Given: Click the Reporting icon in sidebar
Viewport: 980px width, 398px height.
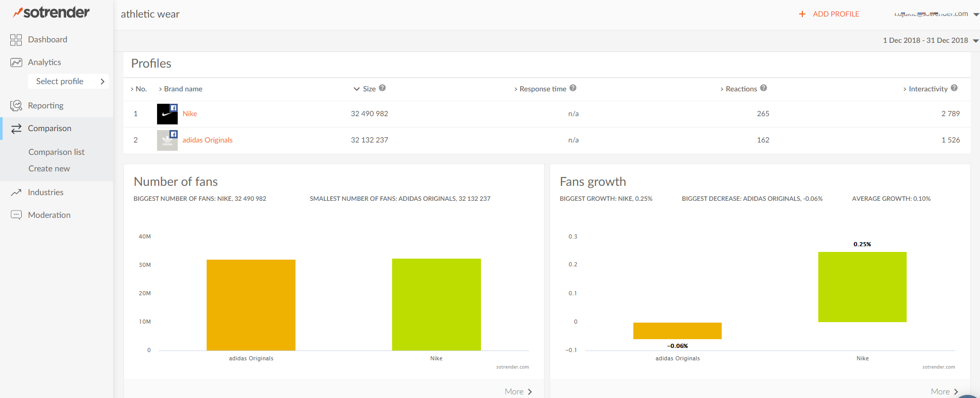Looking at the screenshot, I should pyautogui.click(x=16, y=106).
